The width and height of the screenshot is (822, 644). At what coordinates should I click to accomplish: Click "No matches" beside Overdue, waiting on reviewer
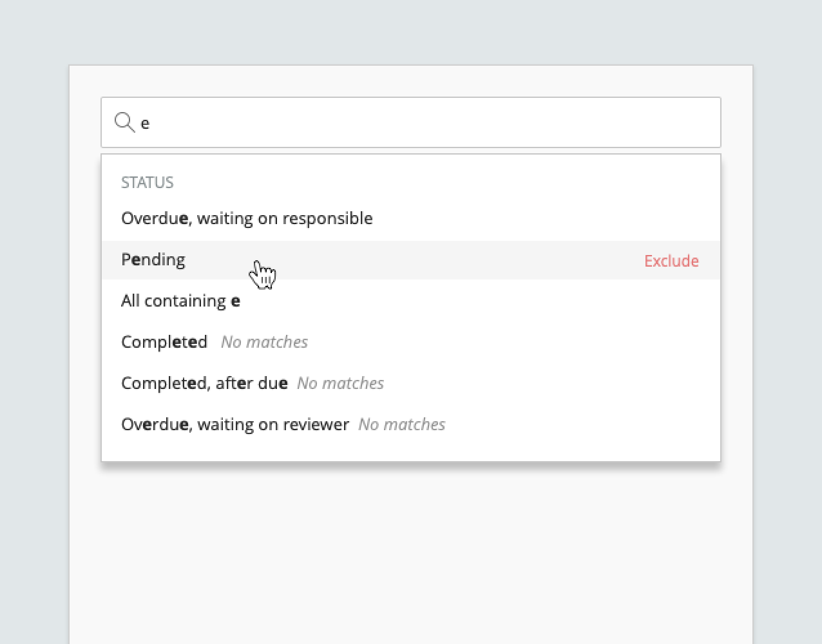coord(401,424)
